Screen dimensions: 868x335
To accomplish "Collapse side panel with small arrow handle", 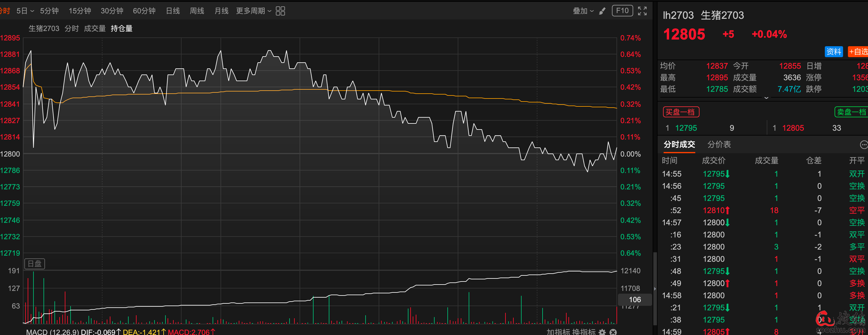I will coord(655,289).
